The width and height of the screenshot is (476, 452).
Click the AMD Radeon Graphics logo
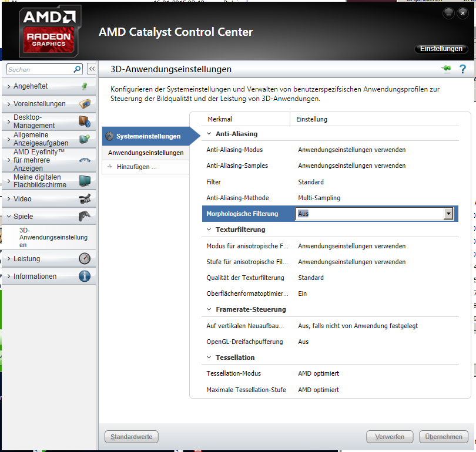point(50,31)
